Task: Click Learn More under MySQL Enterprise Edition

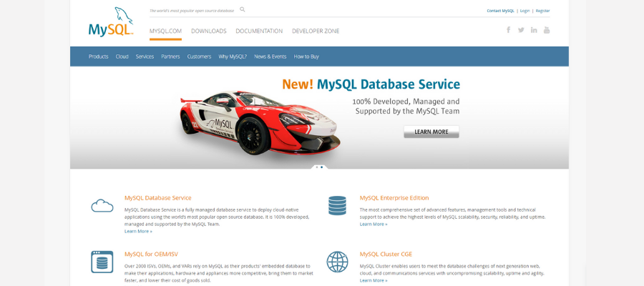Action: click(x=374, y=224)
